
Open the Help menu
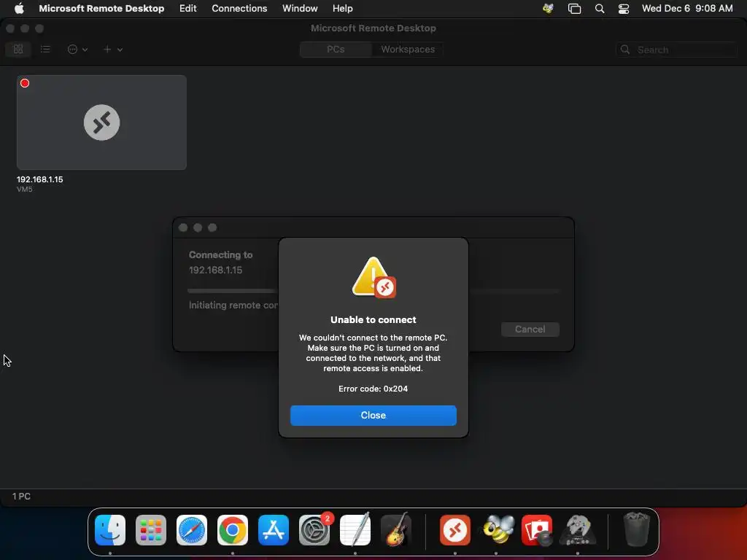tap(343, 8)
